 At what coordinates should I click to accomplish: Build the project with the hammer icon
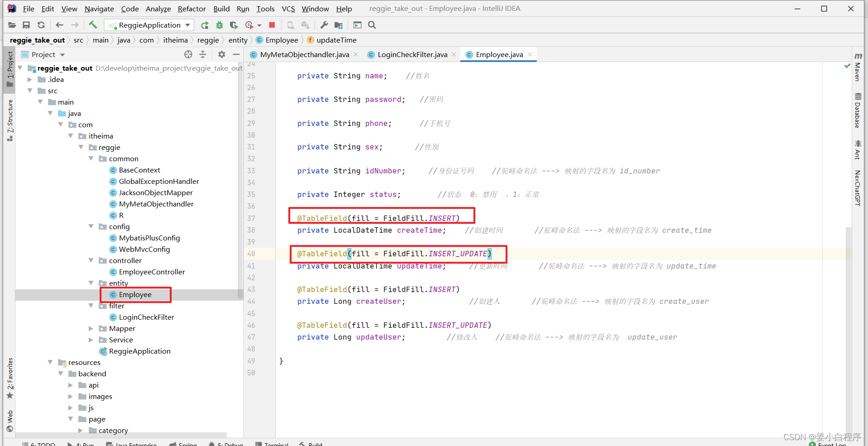coord(93,25)
